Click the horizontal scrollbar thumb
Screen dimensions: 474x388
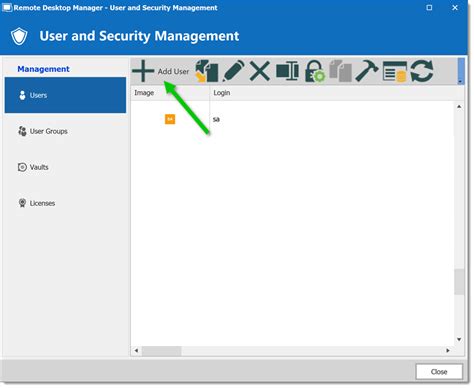[x=162, y=351]
